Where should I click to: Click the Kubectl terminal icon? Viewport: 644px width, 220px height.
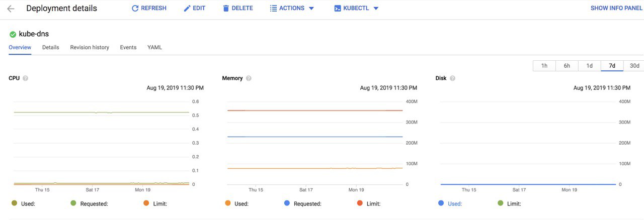pos(338,9)
